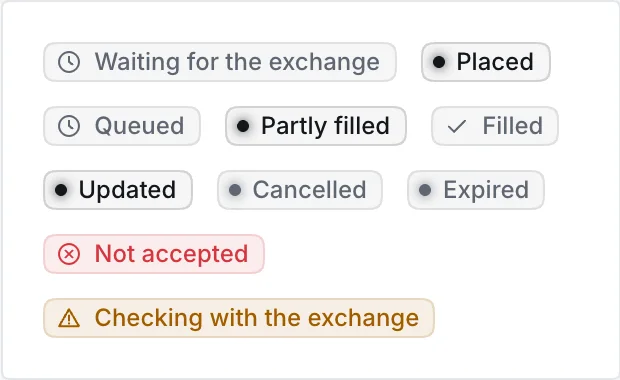Select the Partly filled badge text

pos(325,126)
